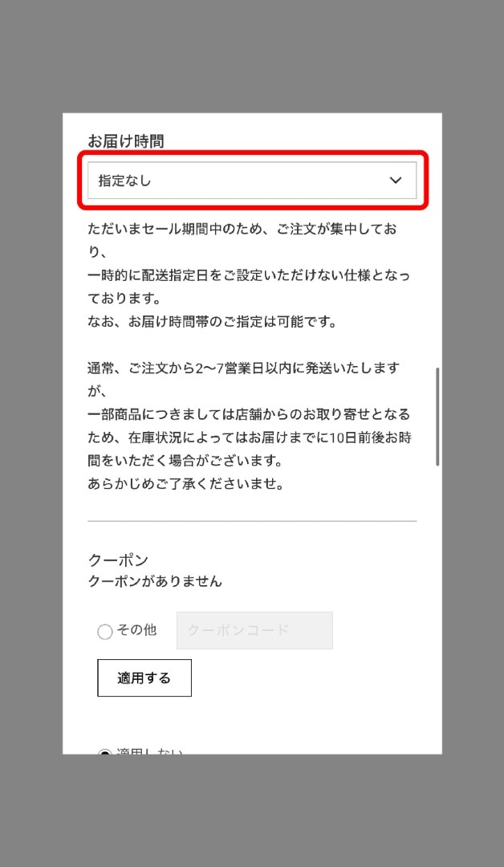Click the 適用する button
The width and height of the screenshot is (504, 867).
(144, 678)
